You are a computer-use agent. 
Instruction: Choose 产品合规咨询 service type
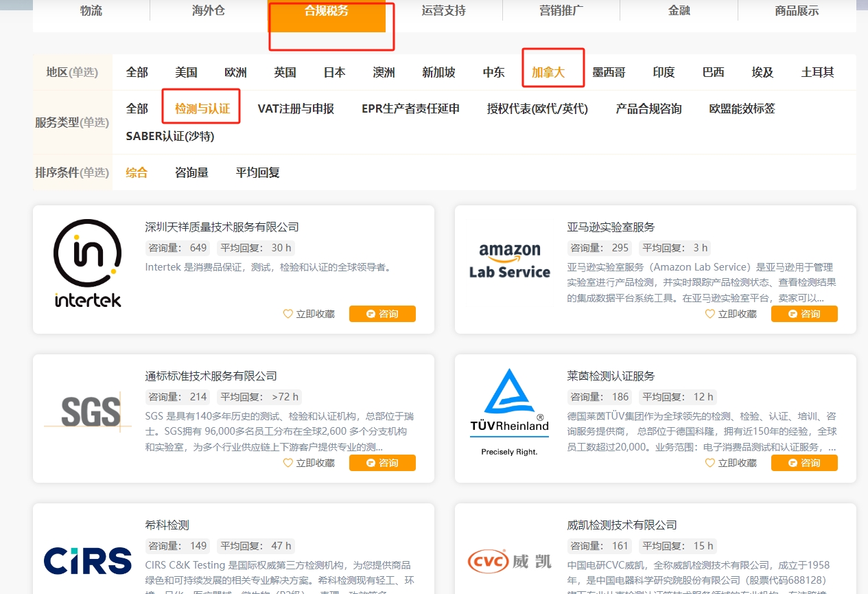point(648,108)
